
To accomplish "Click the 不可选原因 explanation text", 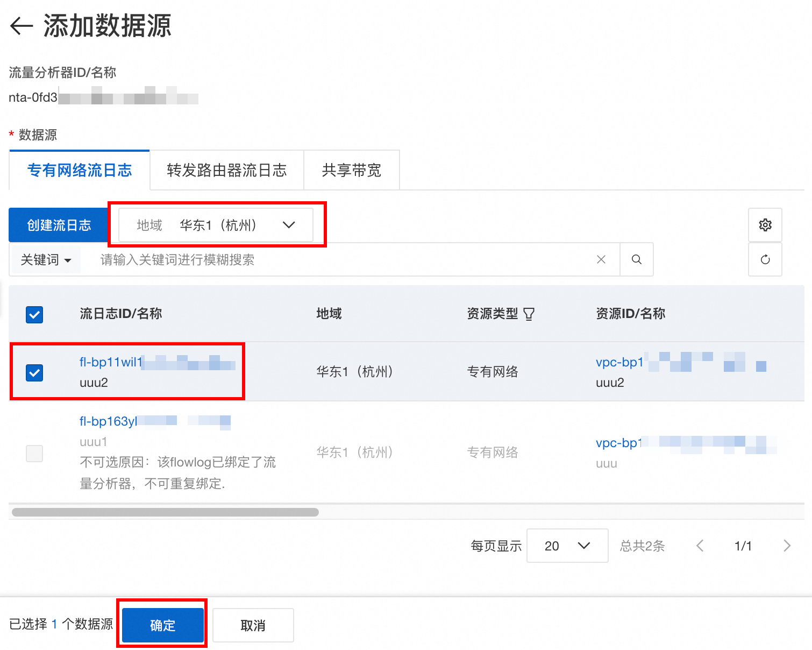I will [178, 473].
